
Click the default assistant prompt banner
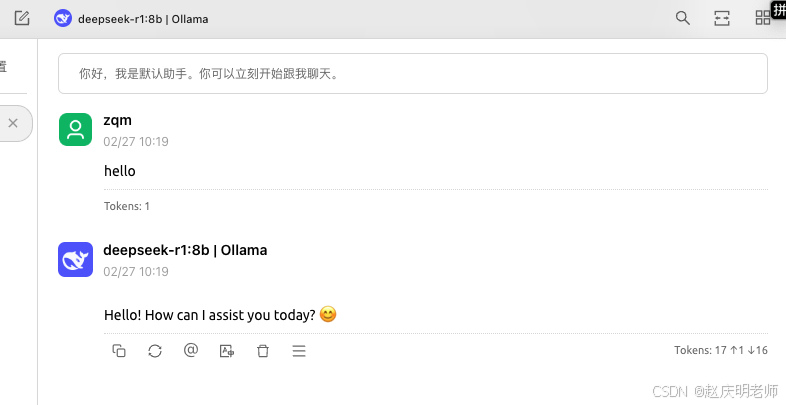click(412, 73)
